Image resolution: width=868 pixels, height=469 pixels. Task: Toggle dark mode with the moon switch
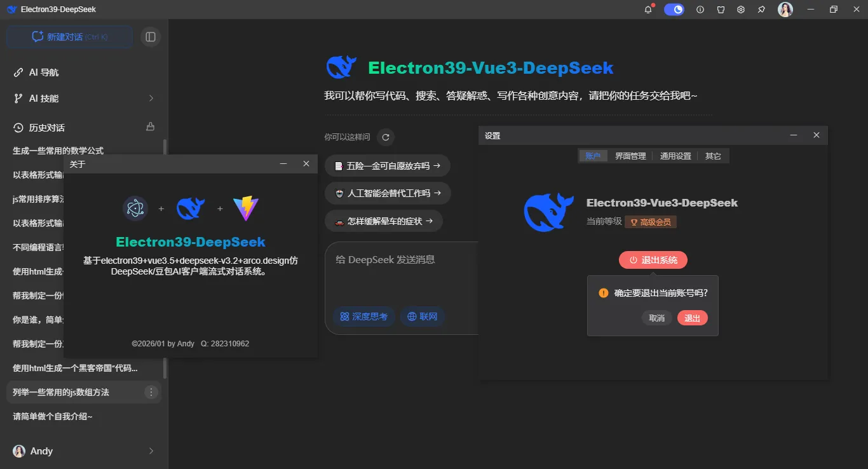(674, 10)
